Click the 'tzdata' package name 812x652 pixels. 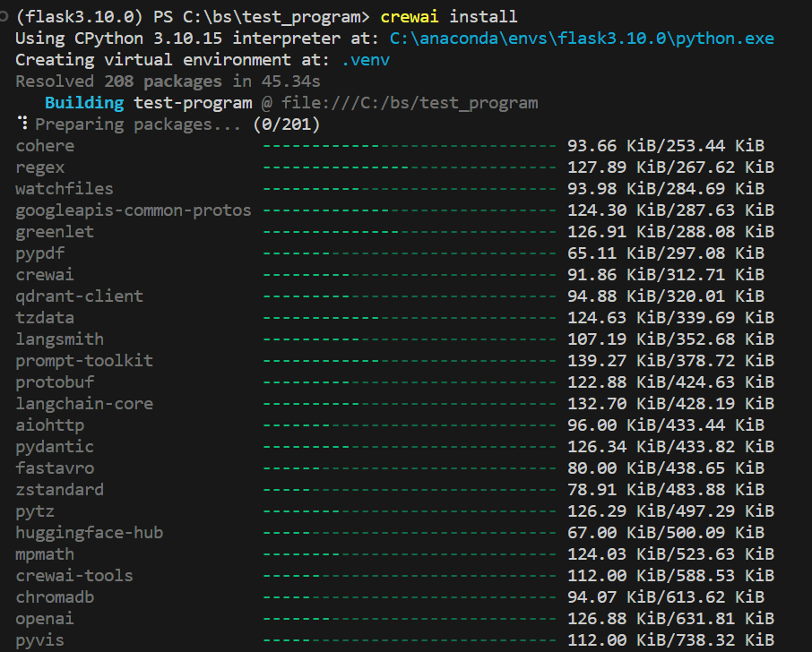tap(45, 318)
